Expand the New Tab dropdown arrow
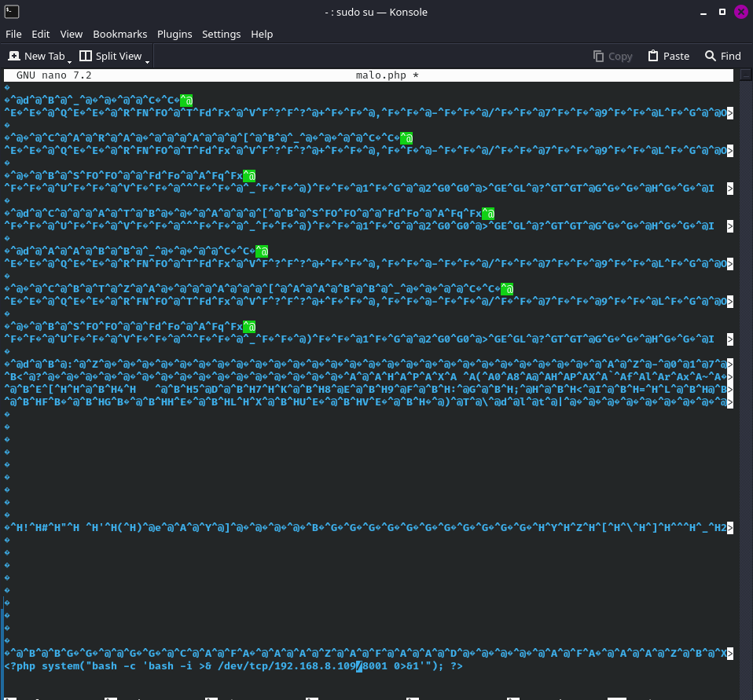 click(x=70, y=61)
